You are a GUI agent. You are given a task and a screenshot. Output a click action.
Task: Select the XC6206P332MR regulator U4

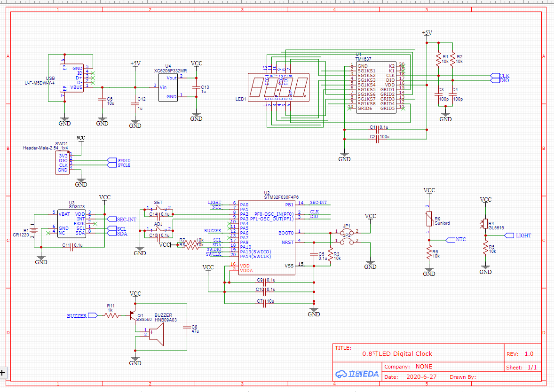click(168, 87)
